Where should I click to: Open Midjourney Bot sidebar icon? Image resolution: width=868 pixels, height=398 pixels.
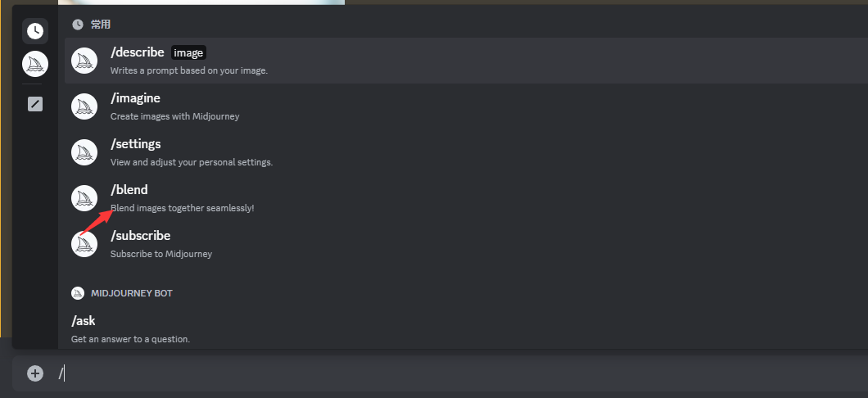click(35, 64)
